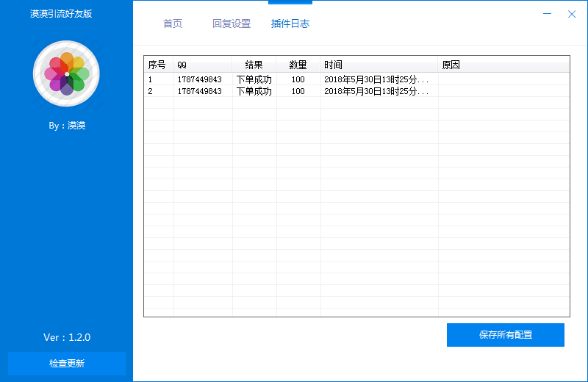Switch to the 首页 tab
This screenshot has height=382, width=588.
click(x=173, y=24)
